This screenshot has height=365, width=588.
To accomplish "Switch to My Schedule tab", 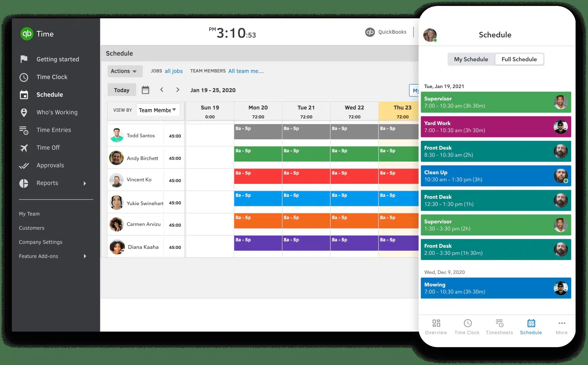I will click(x=470, y=59).
